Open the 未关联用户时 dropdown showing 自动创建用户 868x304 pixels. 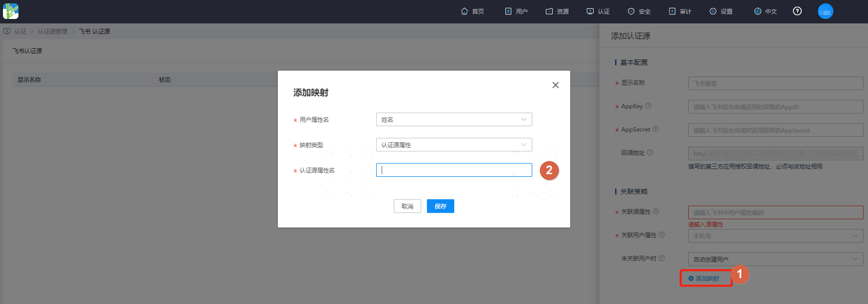point(775,259)
